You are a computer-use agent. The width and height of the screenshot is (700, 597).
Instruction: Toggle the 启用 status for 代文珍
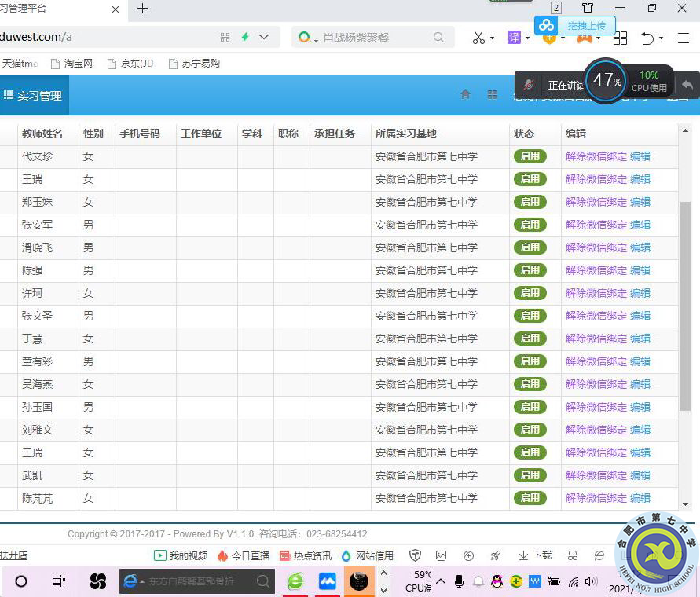(529, 156)
